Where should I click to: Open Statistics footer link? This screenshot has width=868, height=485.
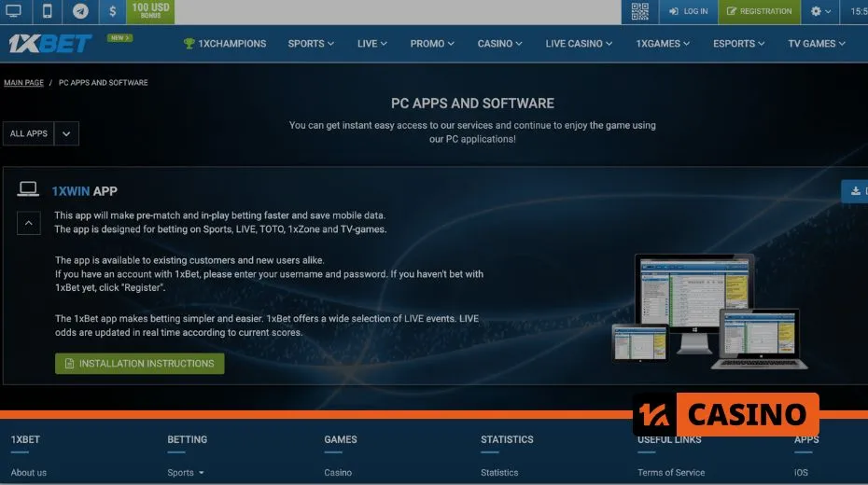pos(499,472)
